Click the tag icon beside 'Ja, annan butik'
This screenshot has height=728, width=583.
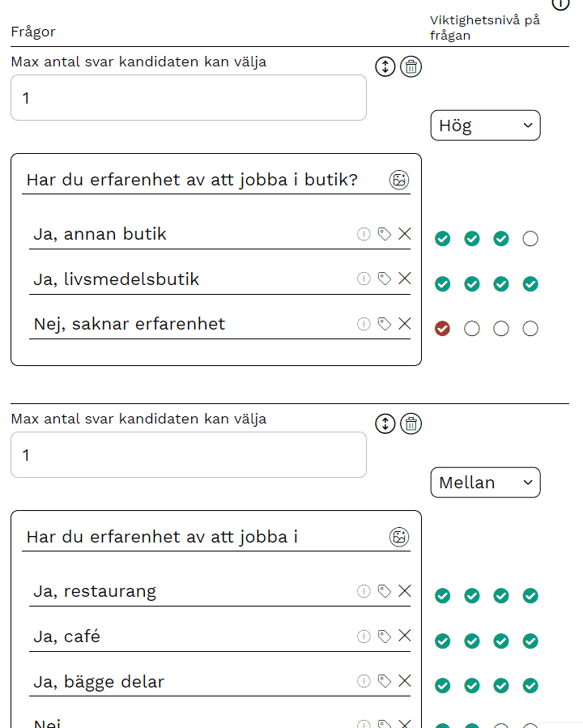(x=384, y=233)
